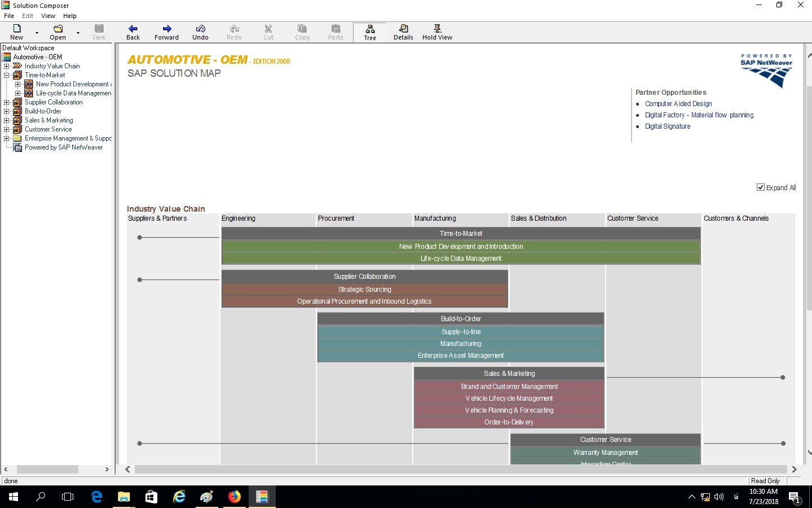This screenshot has height=508, width=812.
Task: Open the dropdown arrow beside New
Action: (37, 33)
